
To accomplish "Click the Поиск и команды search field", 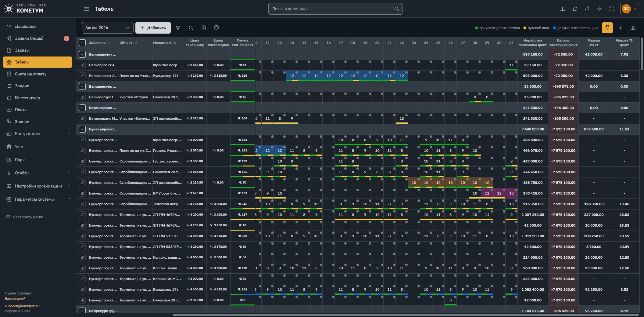I will point(335,9).
